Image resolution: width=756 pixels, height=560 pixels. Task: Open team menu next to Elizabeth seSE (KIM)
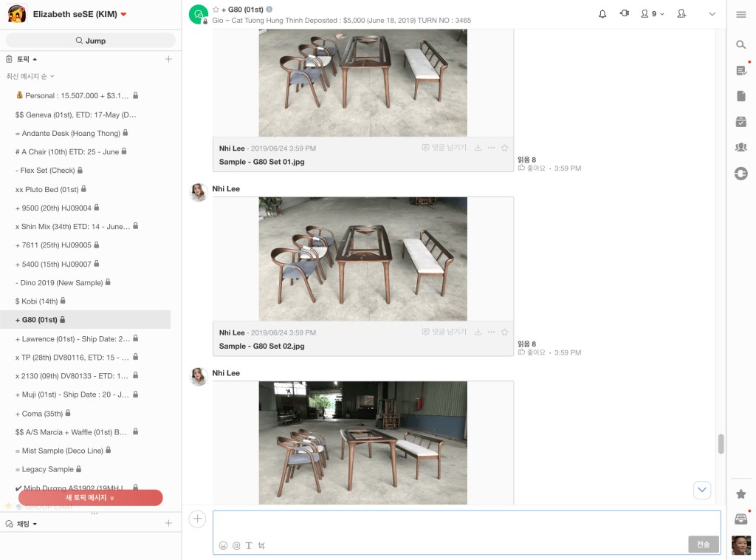(124, 14)
